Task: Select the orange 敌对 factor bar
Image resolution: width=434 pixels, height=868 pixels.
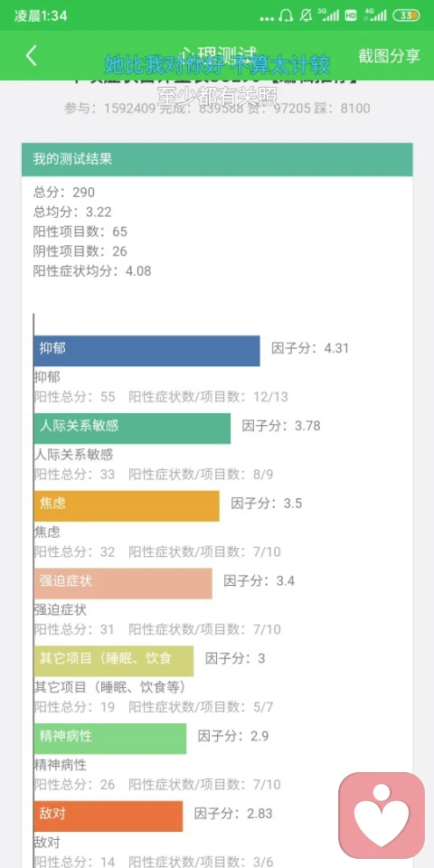Action: point(108,816)
